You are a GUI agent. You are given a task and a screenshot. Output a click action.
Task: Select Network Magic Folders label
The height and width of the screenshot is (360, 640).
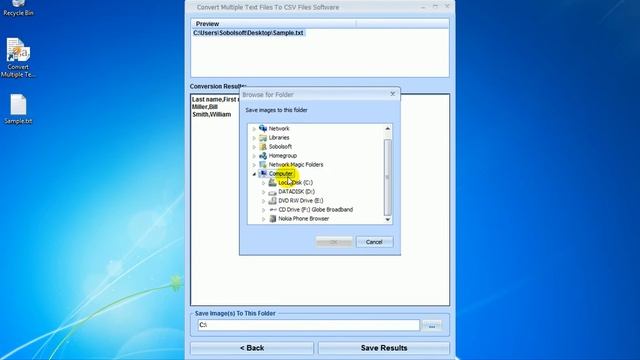click(296, 164)
